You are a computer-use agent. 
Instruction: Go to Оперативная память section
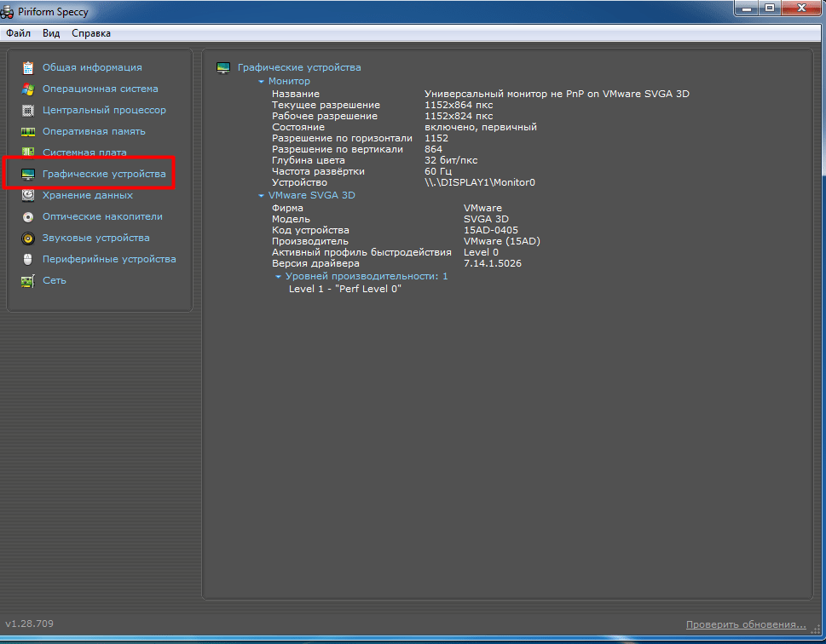click(x=94, y=131)
